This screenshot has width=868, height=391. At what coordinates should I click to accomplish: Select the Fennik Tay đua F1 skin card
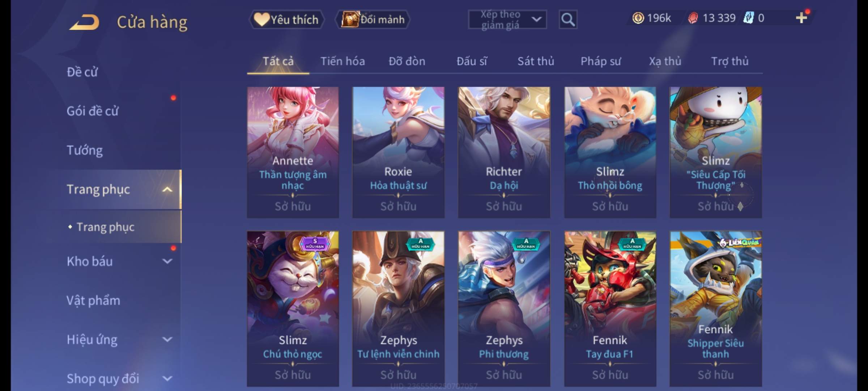(610, 309)
